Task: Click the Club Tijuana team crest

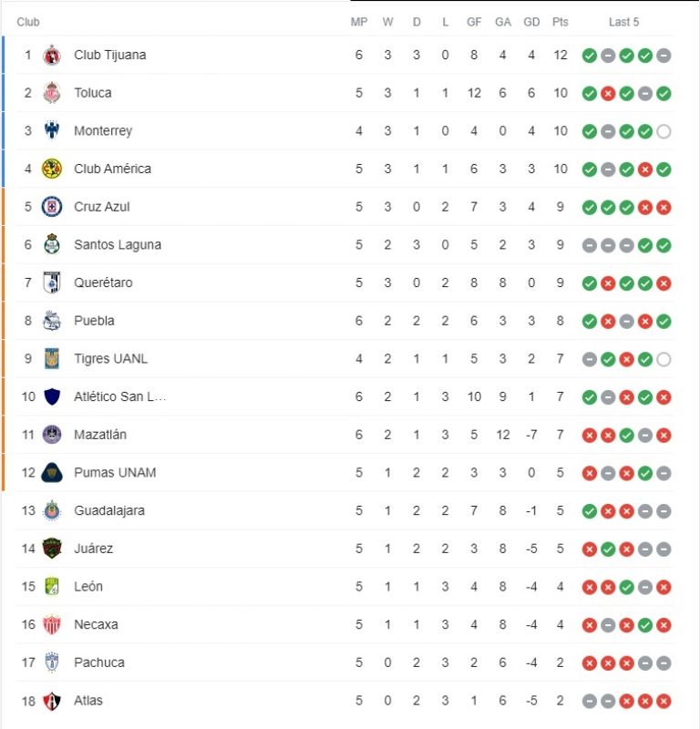Action: click(x=52, y=55)
